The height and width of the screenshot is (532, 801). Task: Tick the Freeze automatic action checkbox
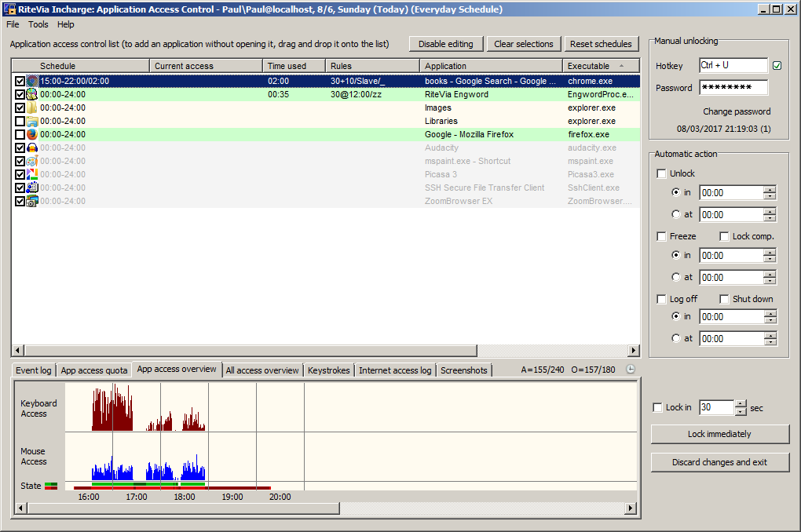pos(661,236)
